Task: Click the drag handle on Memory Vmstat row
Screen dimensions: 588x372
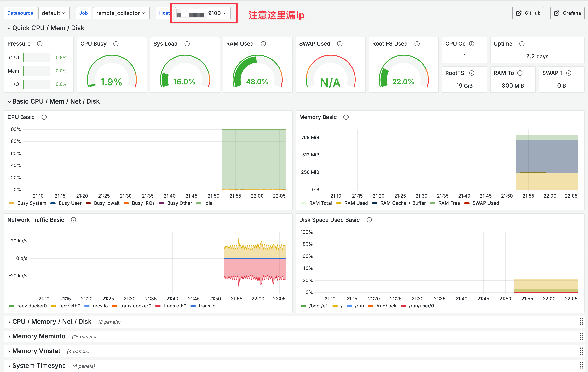Action: tap(581, 351)
